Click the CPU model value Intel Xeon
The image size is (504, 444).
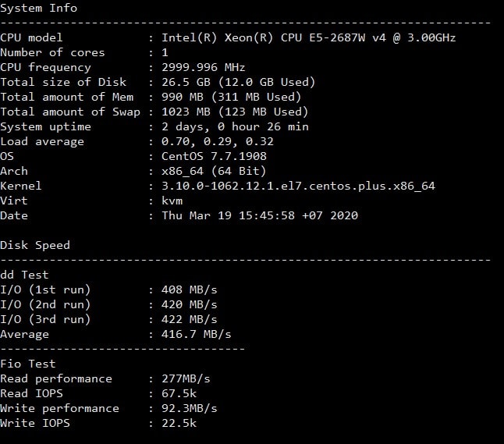pos(309,37)
